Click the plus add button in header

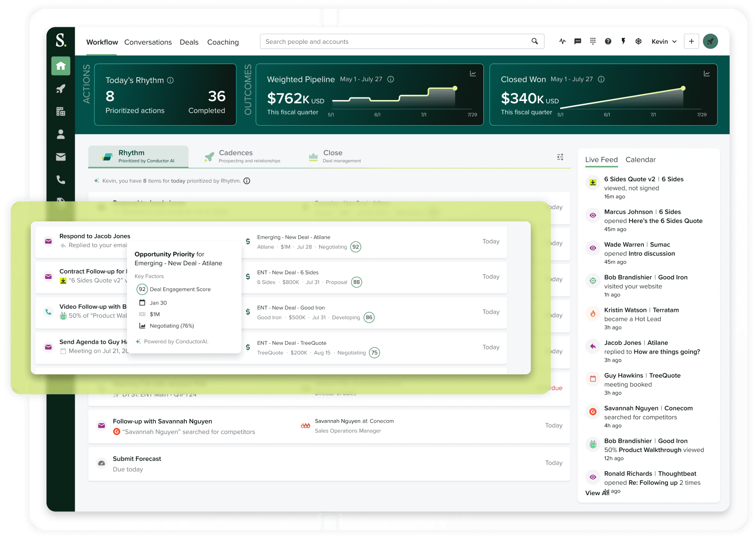click(x=691, y=42)
